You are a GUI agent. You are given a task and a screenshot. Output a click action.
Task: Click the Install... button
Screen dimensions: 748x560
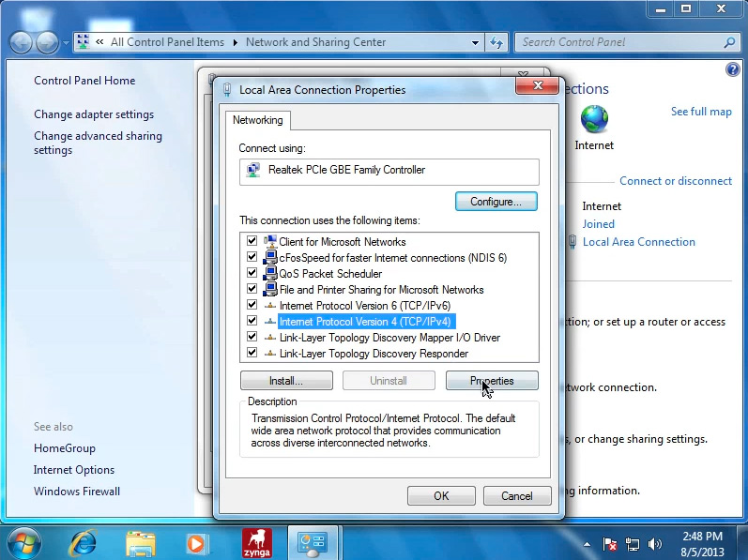[x=286, y=380]
